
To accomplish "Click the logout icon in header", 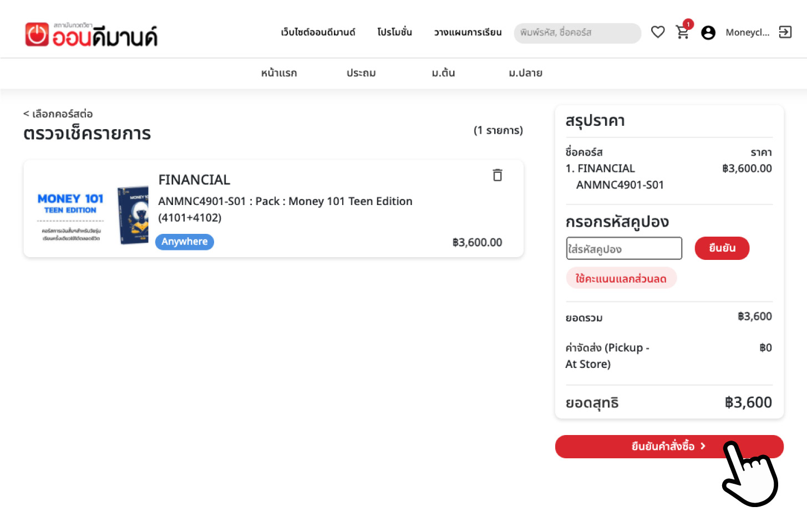I will coord(785,33).
